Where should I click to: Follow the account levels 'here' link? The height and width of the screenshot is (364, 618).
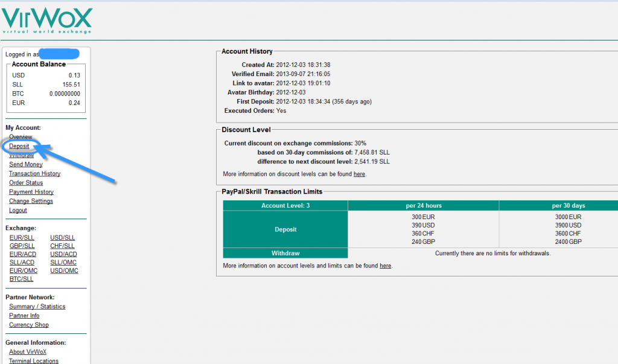coord(385,266)
